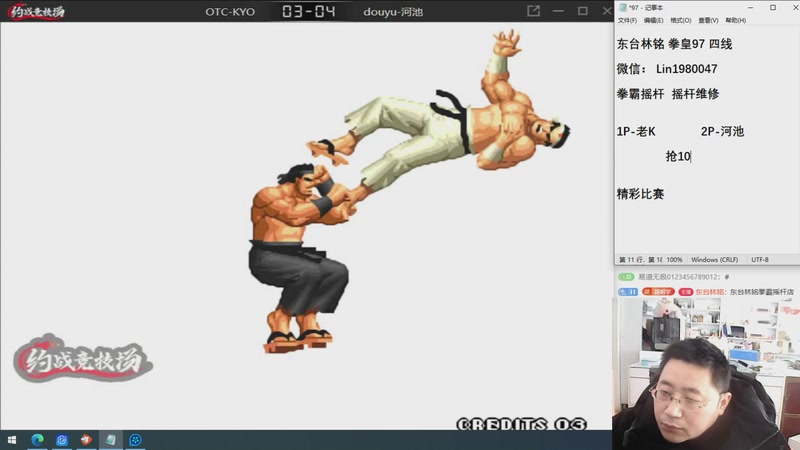Click the 约战竞技场 logo in title bar
This screenshot has height=450, width=800.
[37, 11]
